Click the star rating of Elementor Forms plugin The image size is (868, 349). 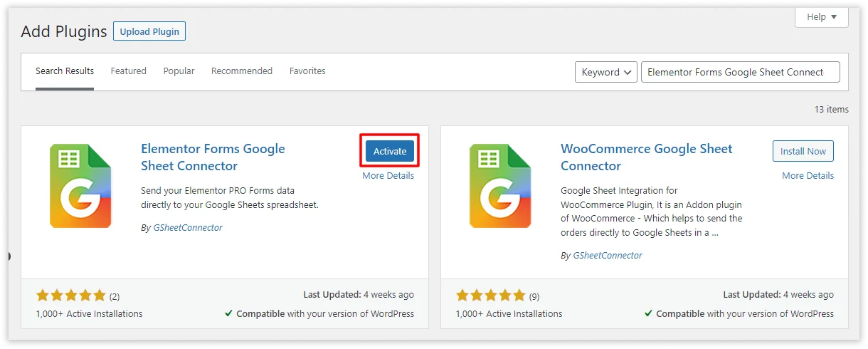tap(70, 296)
